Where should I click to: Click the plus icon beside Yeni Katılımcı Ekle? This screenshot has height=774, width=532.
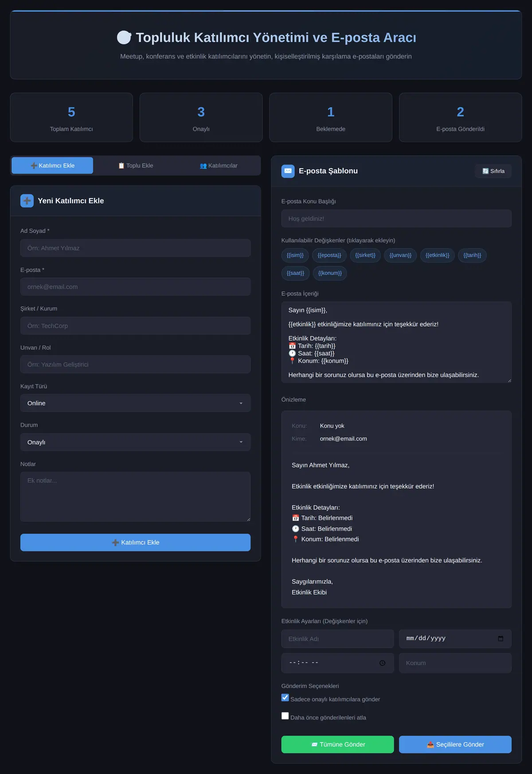tap(27, 201)
